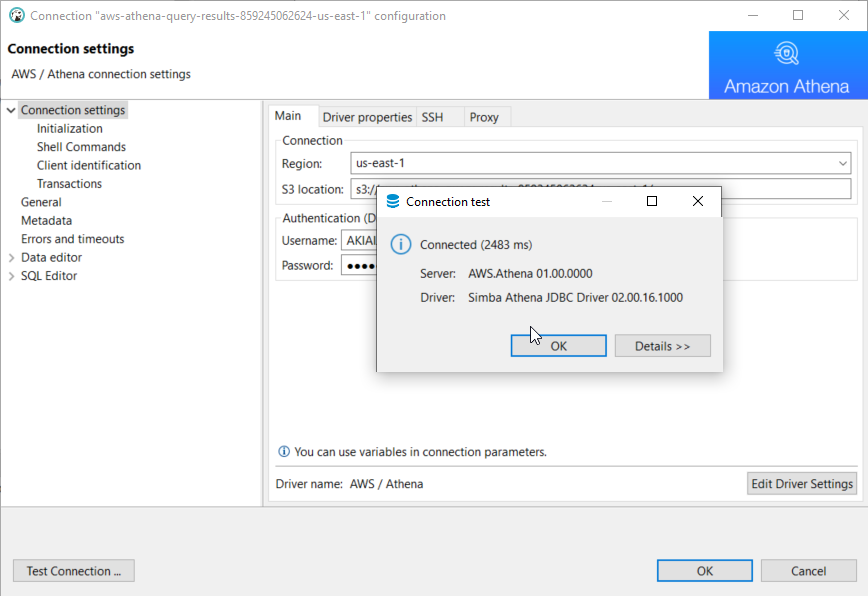Click the Password input field

point(359,266)
